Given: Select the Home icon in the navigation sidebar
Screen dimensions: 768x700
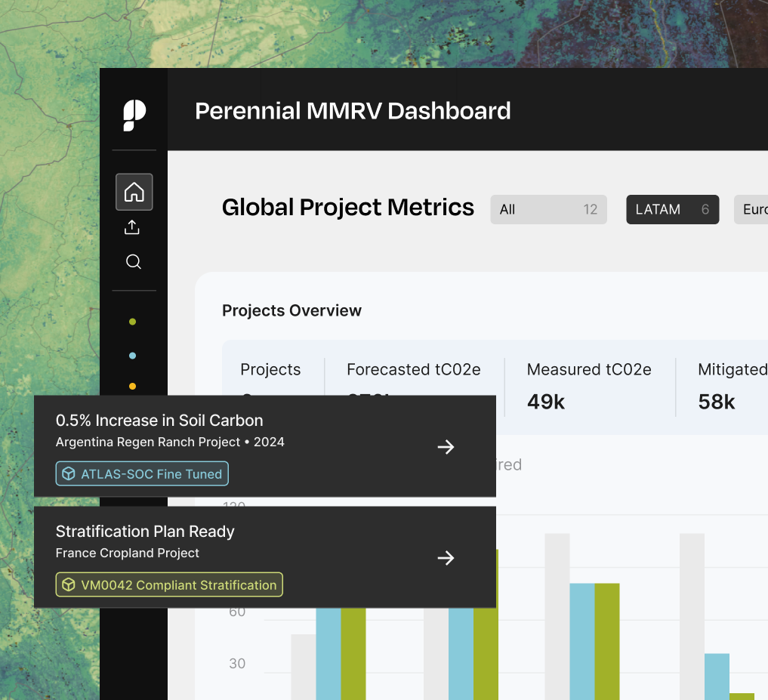Looking at the screenshot, I should click(x=134, y=192).
